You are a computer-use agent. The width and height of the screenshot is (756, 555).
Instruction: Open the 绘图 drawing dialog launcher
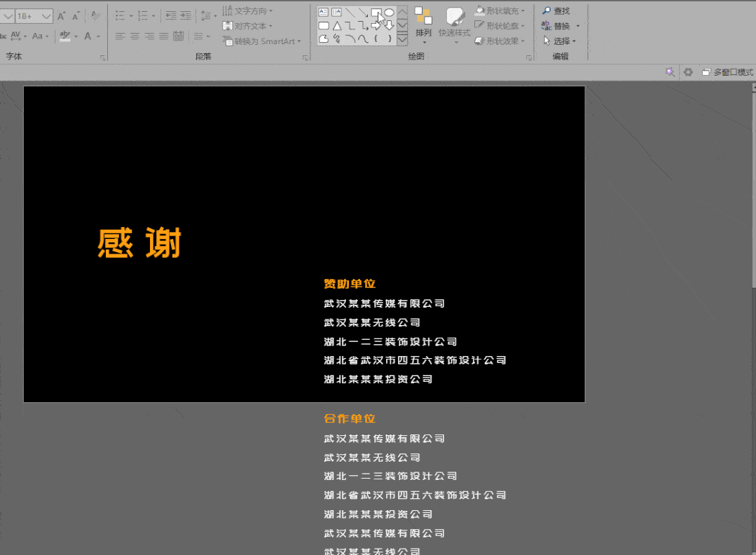[x=529, y=58]
